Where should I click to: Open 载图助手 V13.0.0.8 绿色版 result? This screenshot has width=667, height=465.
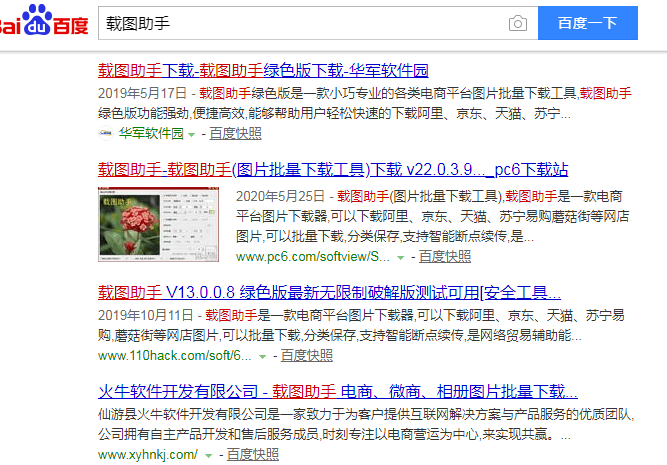click(329, 293)
